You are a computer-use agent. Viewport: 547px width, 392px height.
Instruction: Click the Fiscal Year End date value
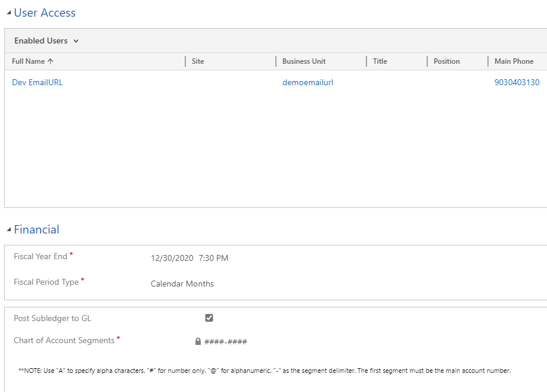coord(172,258)
